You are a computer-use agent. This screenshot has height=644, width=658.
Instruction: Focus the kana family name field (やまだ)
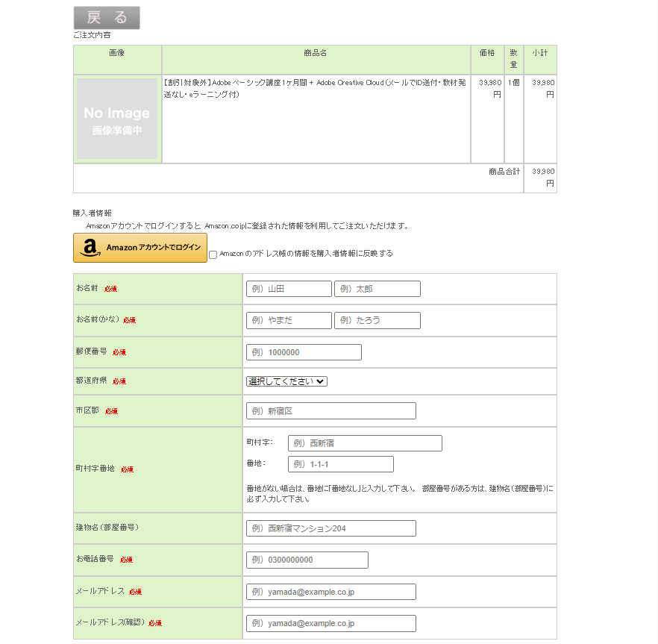tap(289, 320)
